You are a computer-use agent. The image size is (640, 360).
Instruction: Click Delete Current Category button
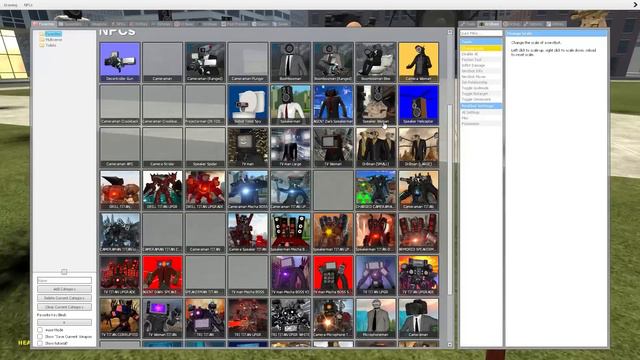[x=64, y=298]
